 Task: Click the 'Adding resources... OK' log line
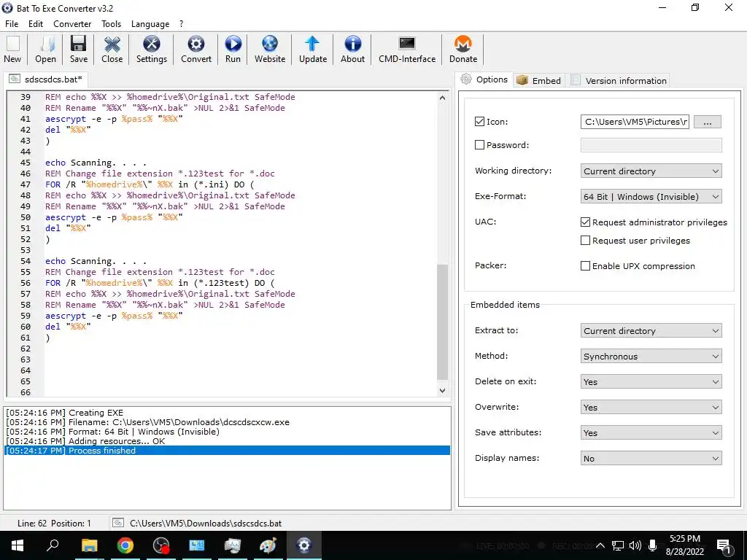point(228,441)
